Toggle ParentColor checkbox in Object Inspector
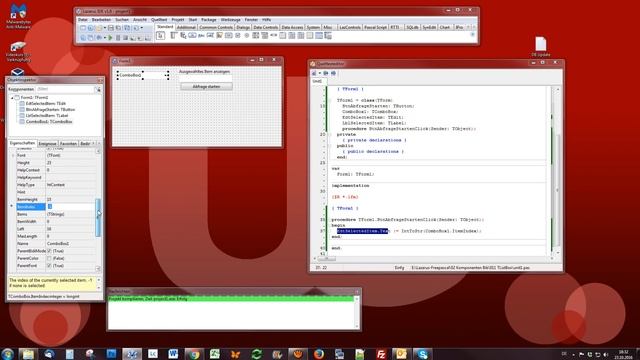 [x=49, y=258]
